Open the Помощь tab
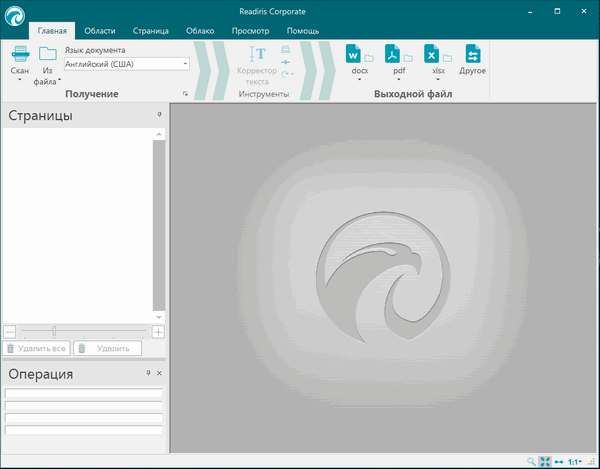600x469 pixels. 303,31
